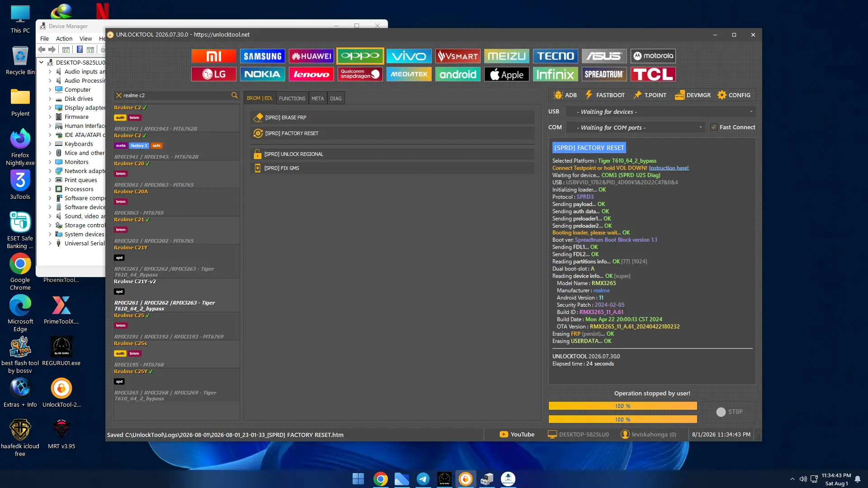Open the COM ports dropdown
The width and height of the screenshot is (868, 488).
(636, 127)
